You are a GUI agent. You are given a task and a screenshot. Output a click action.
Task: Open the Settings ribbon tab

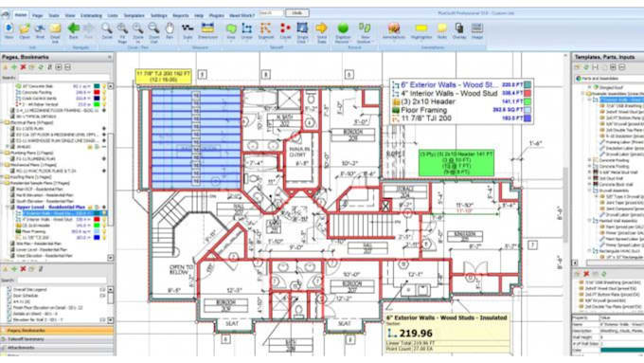pyautogui.click(x=158, y=15)
